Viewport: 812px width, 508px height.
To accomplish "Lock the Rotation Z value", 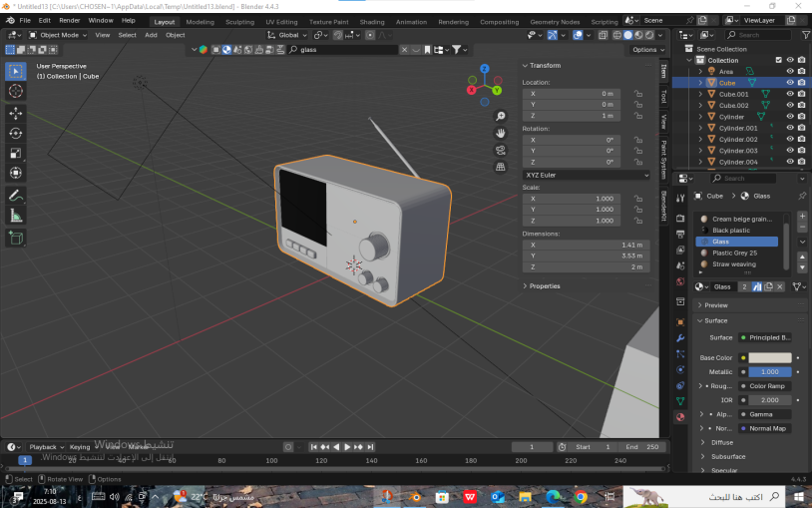I will pyautogui.click(x=638, y=163).
